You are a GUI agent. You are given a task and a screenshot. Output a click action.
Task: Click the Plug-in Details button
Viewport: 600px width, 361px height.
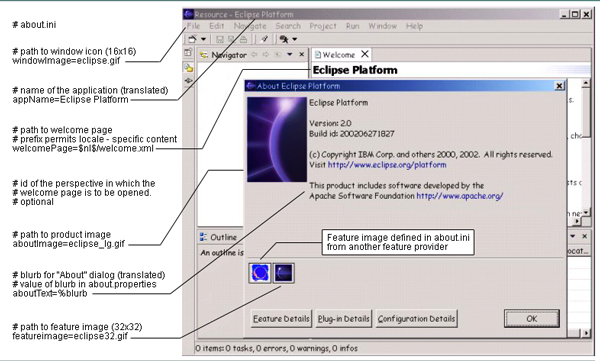point(344,319)
